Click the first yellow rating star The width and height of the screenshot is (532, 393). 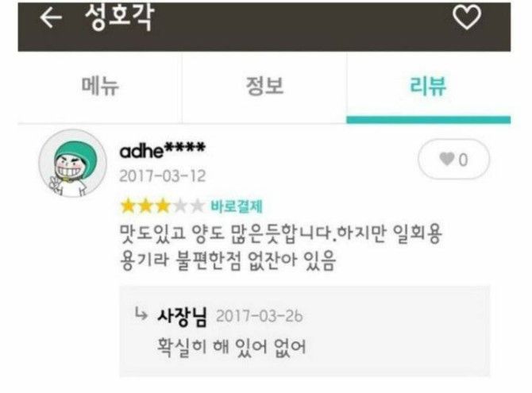pos(128,206)
